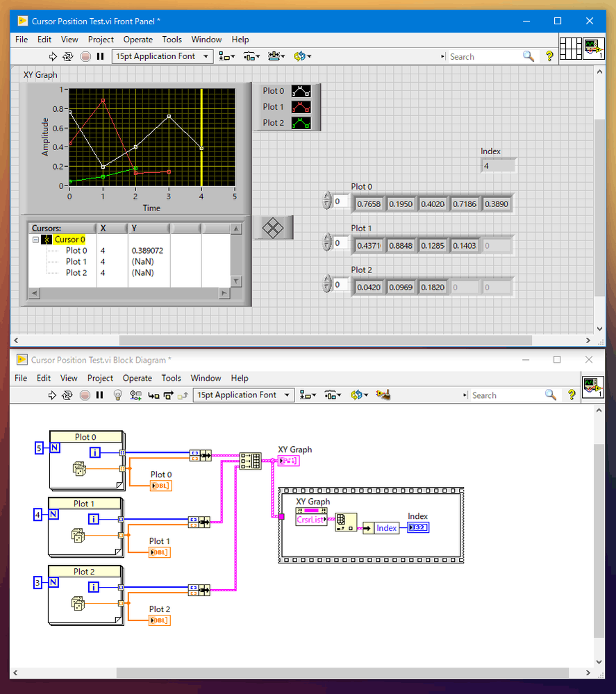Collapse the Cursor 0 tree node
The width and height of the screenshot is (616, 694).
pyautogui.click(x=35, y=240)
